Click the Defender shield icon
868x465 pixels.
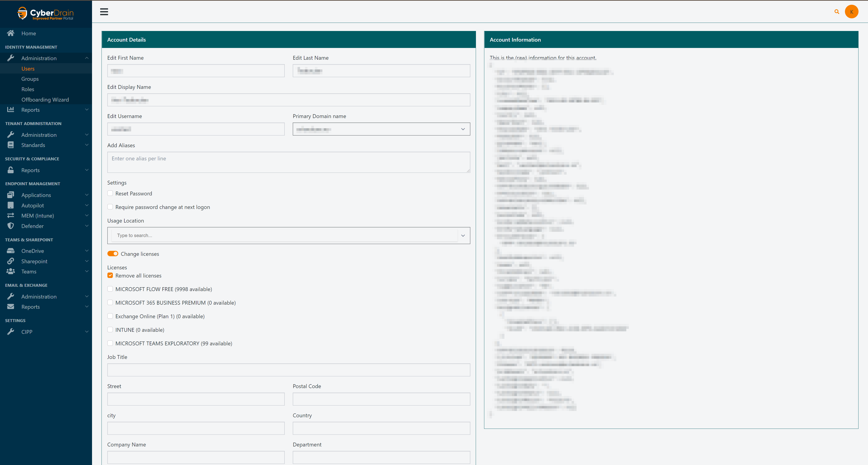tap(11, 226)
